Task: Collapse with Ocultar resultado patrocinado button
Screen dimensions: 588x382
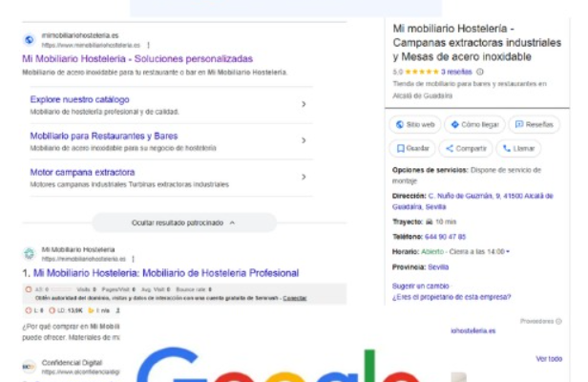Action: (184, 223)
